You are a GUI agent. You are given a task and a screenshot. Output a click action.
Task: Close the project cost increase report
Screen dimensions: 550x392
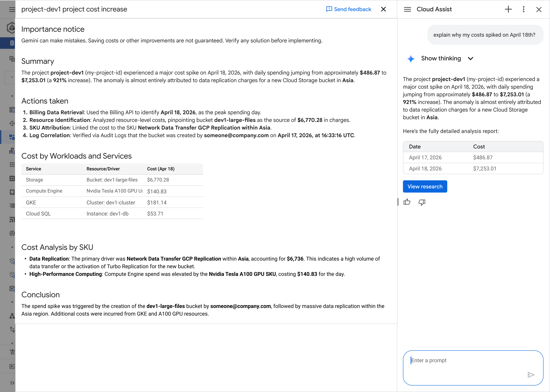tap(383, 9)
